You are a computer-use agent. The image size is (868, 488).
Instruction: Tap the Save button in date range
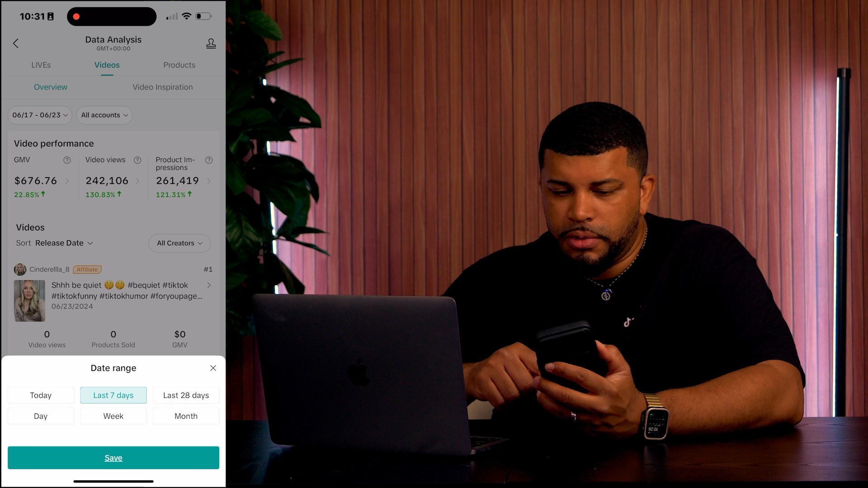pyautogui.click(x=113, y=458)
